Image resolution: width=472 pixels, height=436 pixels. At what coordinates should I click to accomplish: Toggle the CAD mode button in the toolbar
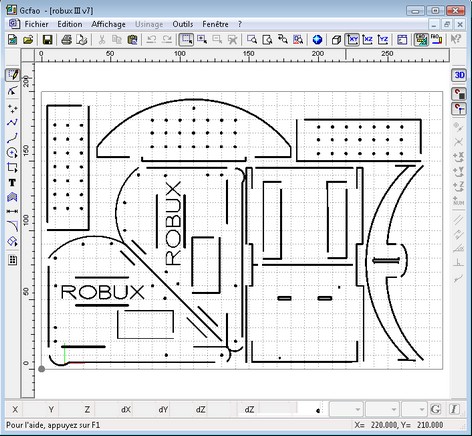tap(421, 40)
